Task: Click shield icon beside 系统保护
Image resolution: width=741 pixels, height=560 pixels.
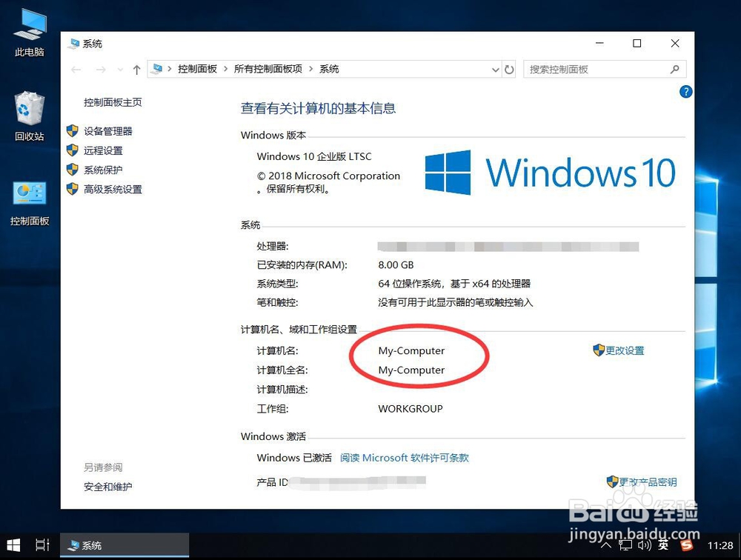Action: 73,170
